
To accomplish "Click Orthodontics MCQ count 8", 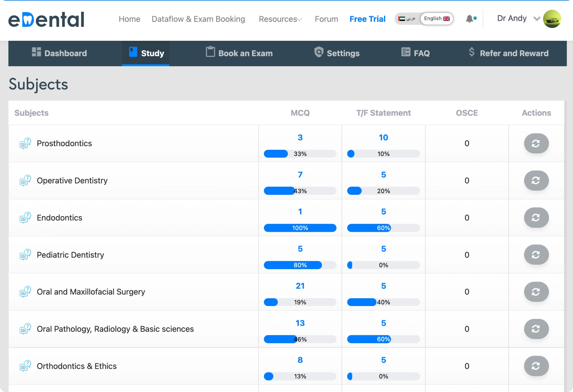I will click(x=300, y=360).
